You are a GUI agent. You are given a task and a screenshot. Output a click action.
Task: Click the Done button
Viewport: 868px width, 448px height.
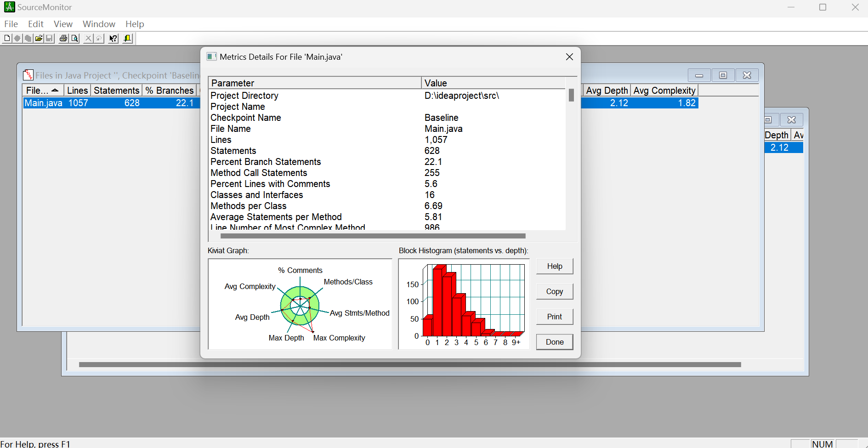pos(555,342)
